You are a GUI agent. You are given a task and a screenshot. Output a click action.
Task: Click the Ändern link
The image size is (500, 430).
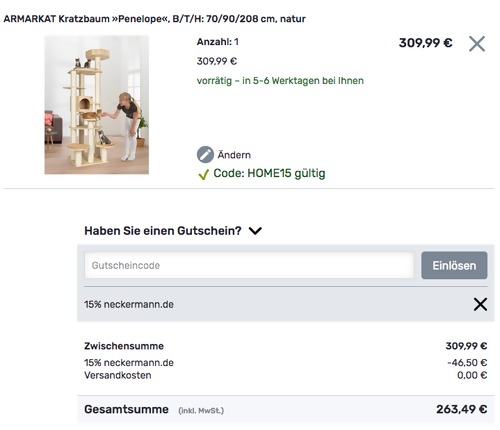coord(234,155)
